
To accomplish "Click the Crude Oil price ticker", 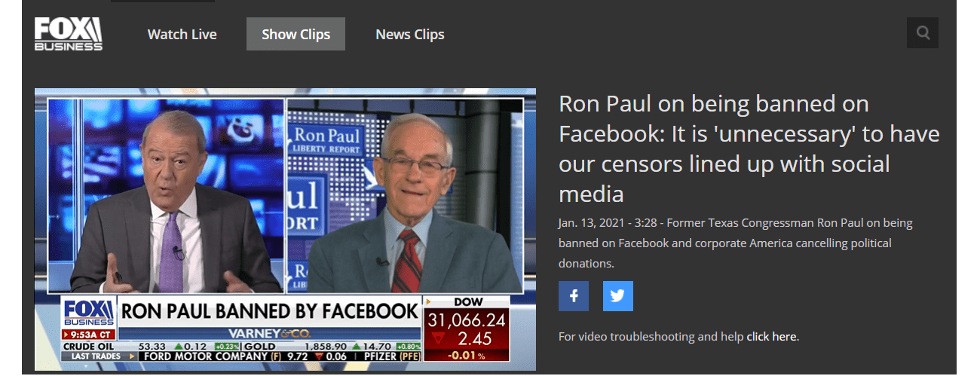I will 149,346.
